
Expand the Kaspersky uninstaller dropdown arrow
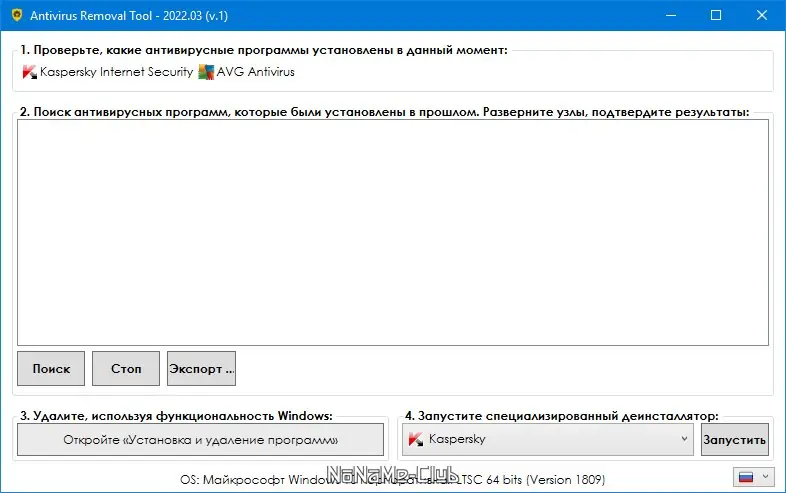[x=684, y=439]
